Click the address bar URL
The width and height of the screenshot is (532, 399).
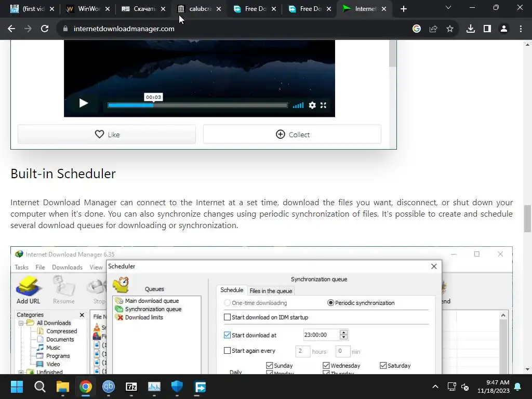pos(124,29)
